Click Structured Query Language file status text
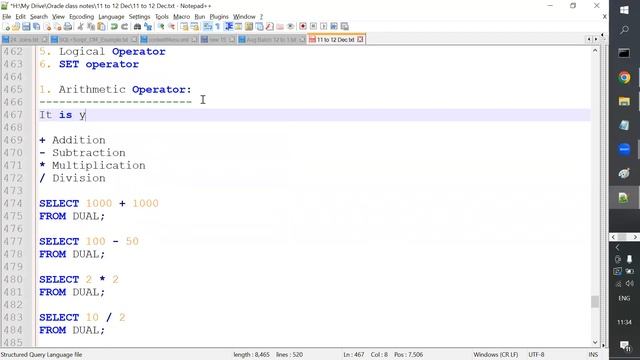 (x=41, y=355)
